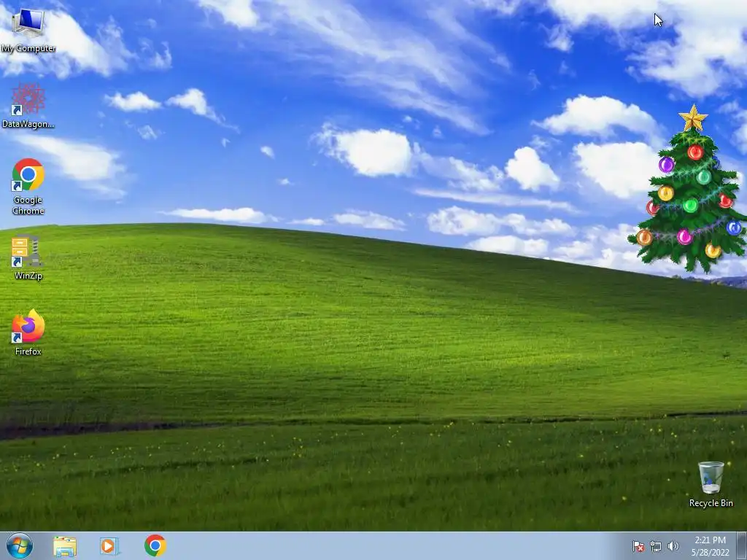Click the 'Firefox' label text
This screenshot has height=560, width=747.
point(28,351)
